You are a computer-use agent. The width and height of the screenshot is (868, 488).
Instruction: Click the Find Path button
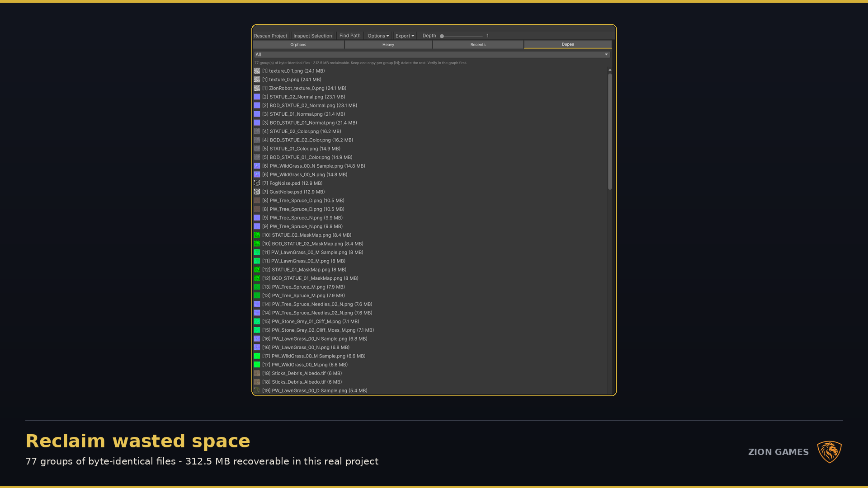pyautogui.click(x=350, y=36)
